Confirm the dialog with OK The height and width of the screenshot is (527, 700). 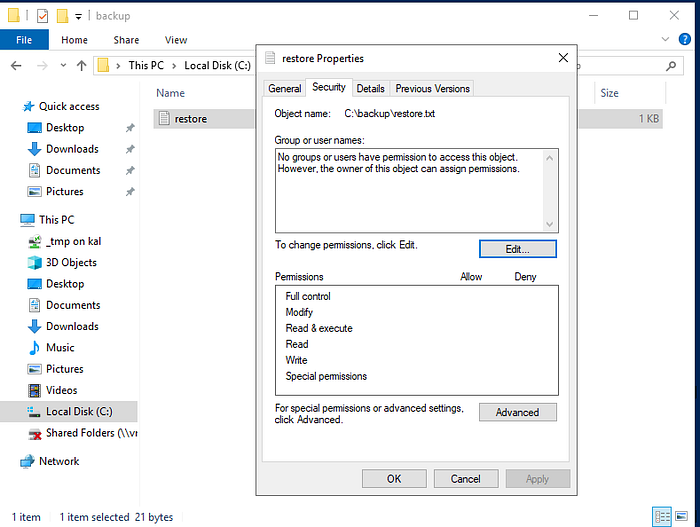(394, 479)
